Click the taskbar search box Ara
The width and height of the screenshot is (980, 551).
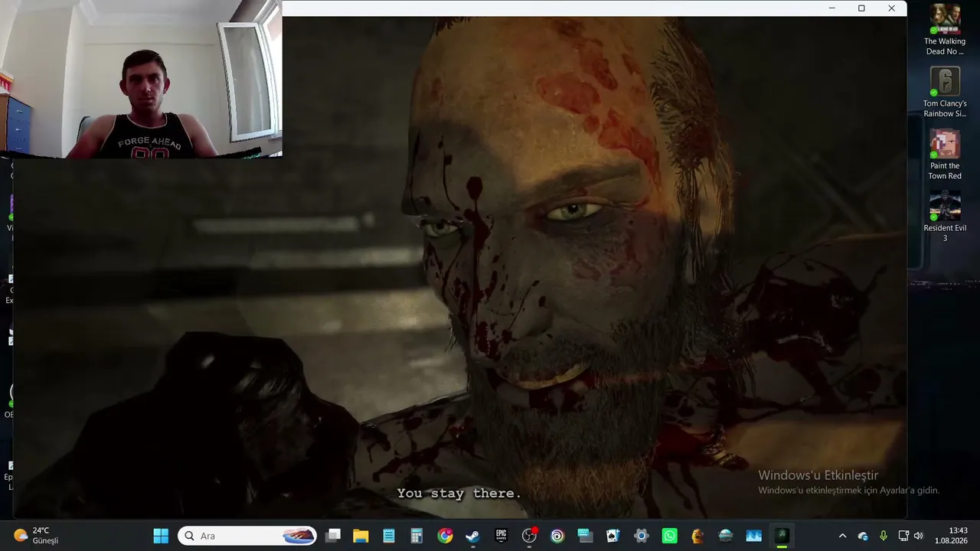click(x=248, y=536)
